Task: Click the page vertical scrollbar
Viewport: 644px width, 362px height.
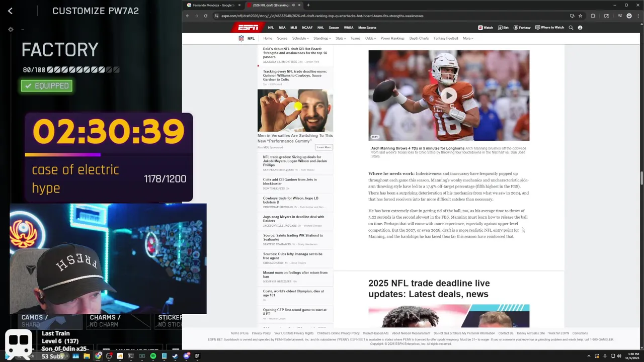Action: coord(641,178)
